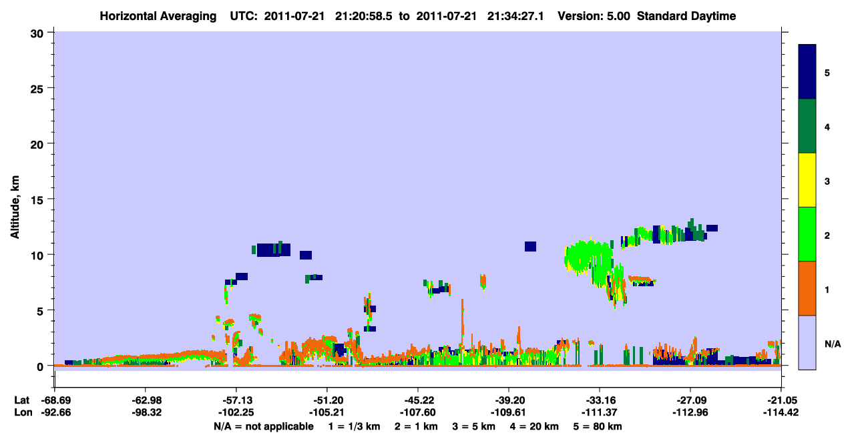Click the altitude tick label '10'
This screenshot has height=445, width=868.
(x=38, y=255)
